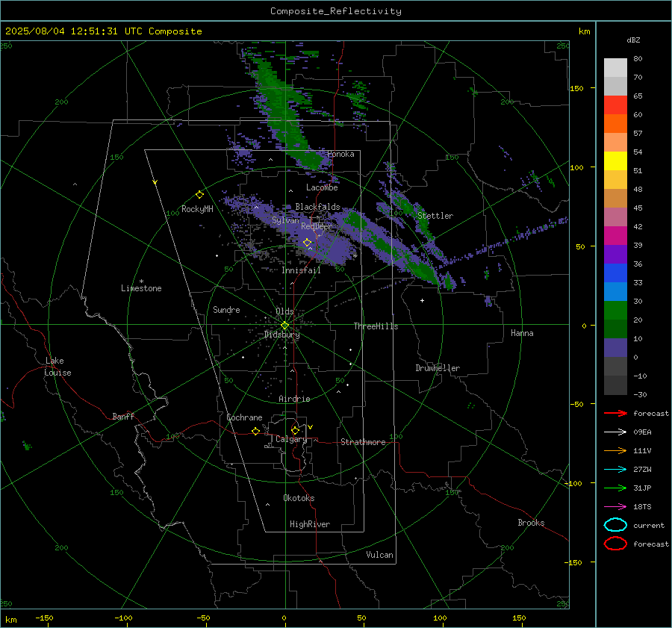
Task: Click the Olds town label
Action: tap(284, 311)
